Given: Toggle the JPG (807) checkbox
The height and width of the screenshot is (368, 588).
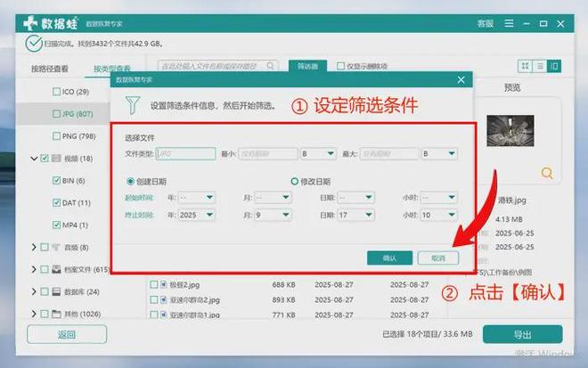Looking at the screenshot, I should pos(57,114).
